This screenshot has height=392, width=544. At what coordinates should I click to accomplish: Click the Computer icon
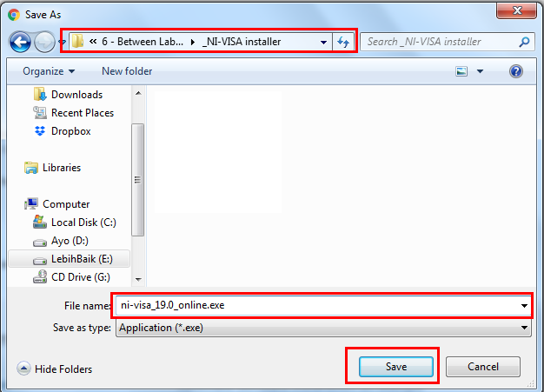pyautogui.click(x=31, y=204)
